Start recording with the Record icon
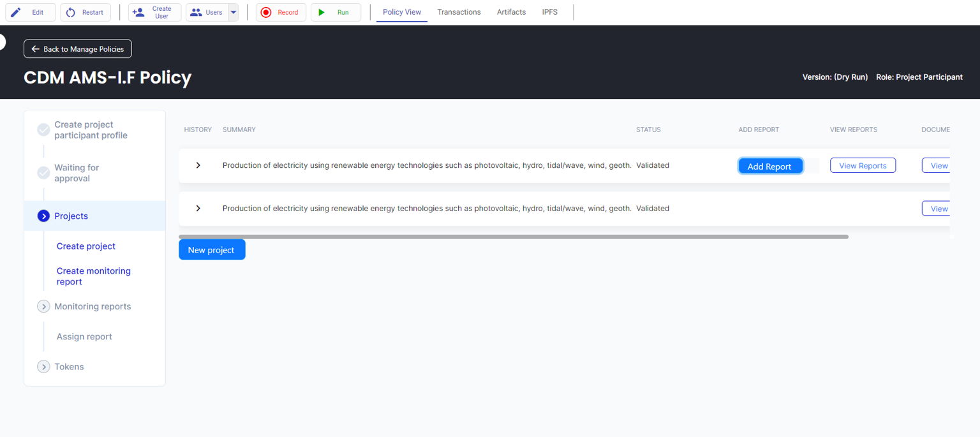This screenshot has height=437, width=980. coord(266,12)
